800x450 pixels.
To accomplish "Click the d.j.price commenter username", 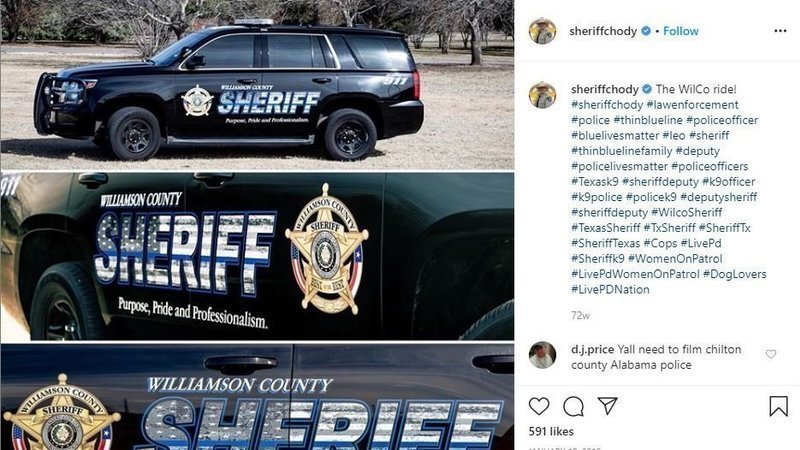I will [592, 349].
